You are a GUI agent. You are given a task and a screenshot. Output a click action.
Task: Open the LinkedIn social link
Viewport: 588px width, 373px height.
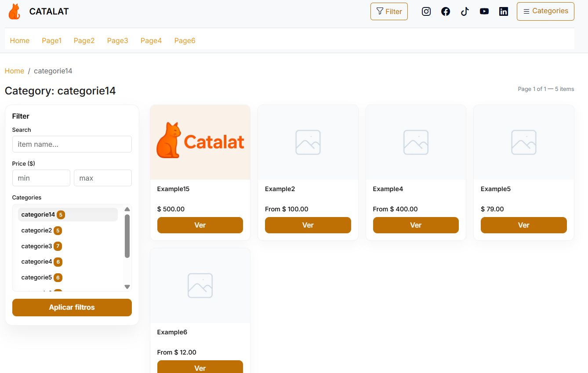pyautogui.click(x=504, y=11)
